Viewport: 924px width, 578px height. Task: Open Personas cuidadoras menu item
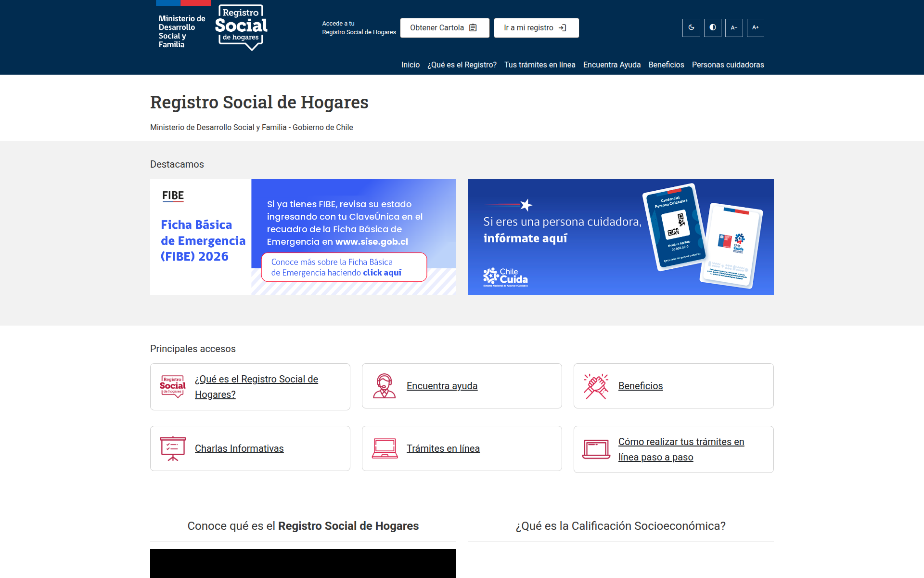tap(728, 65)
